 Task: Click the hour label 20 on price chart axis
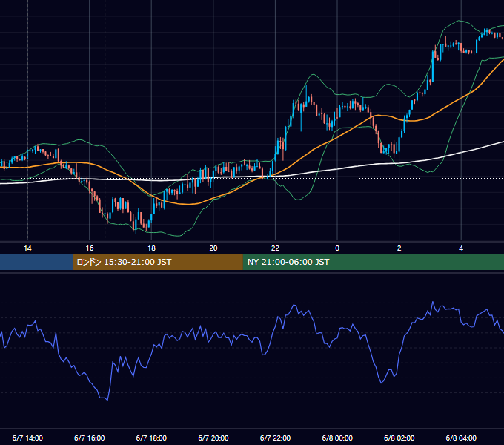point(213,248)
